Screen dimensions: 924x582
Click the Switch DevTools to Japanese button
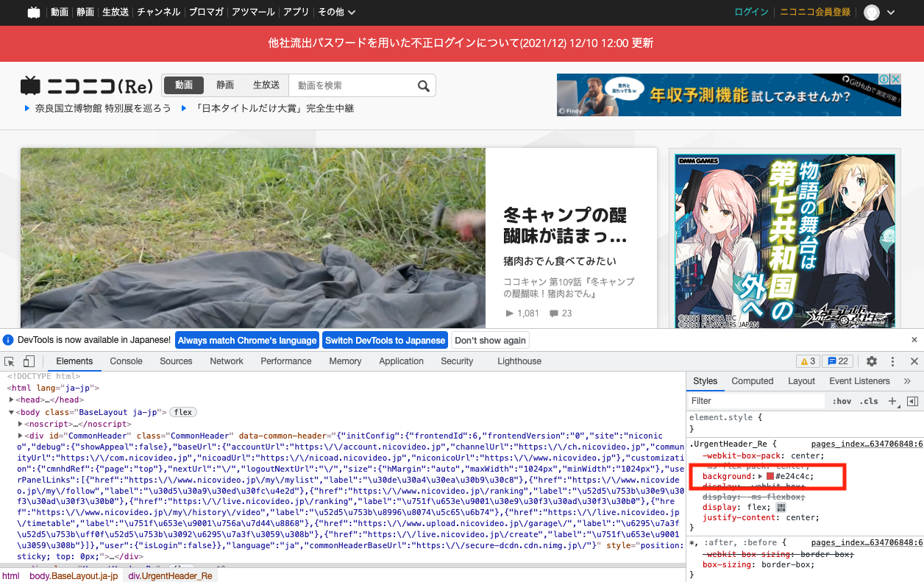[x=385, y=340]
